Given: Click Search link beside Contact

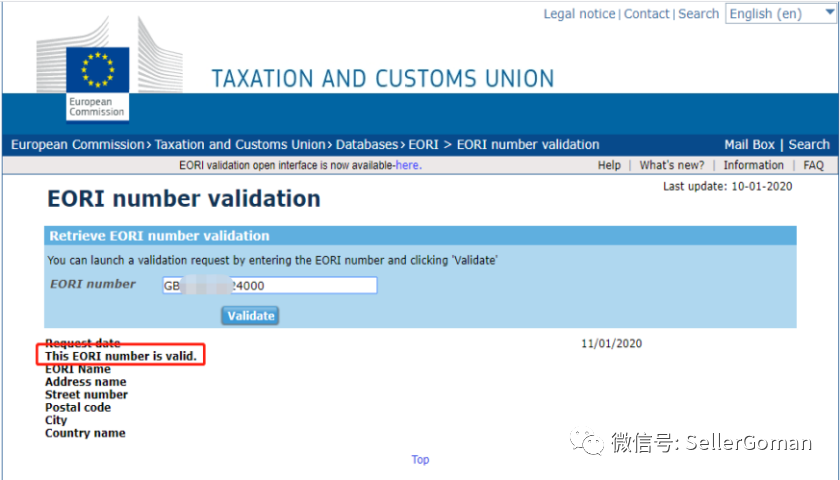Looking at the screenshot, I should tap(698, 14).
